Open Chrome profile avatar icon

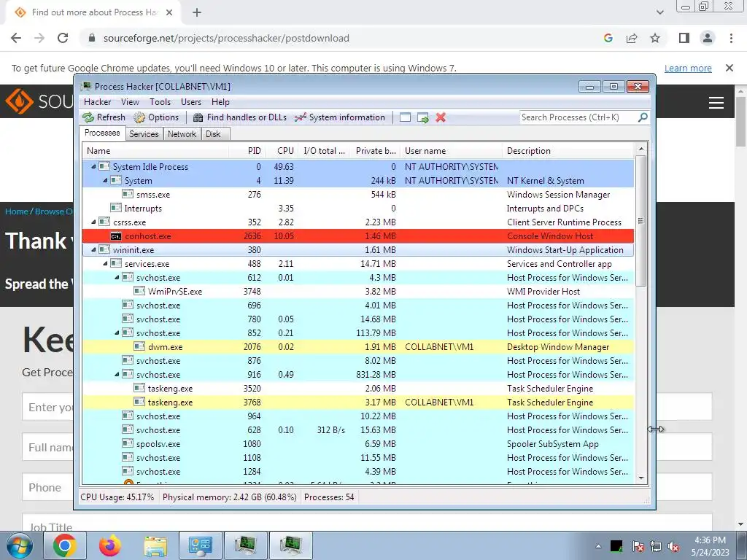coord(708,38)
